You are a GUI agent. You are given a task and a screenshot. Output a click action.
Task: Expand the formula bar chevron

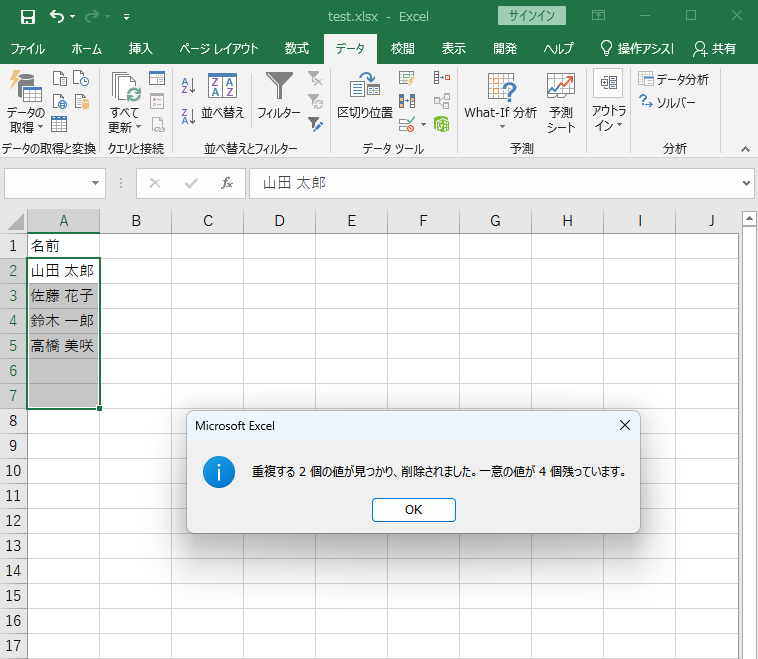746,183
